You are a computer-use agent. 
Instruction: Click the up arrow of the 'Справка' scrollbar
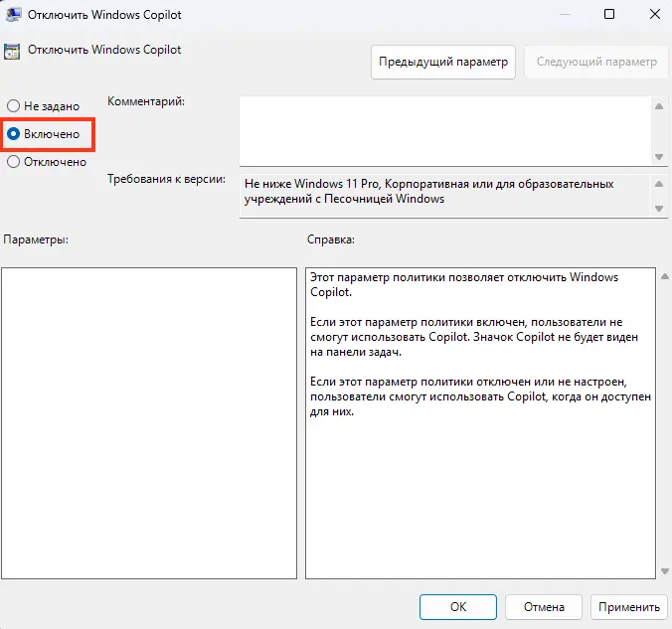pos(663,276)
